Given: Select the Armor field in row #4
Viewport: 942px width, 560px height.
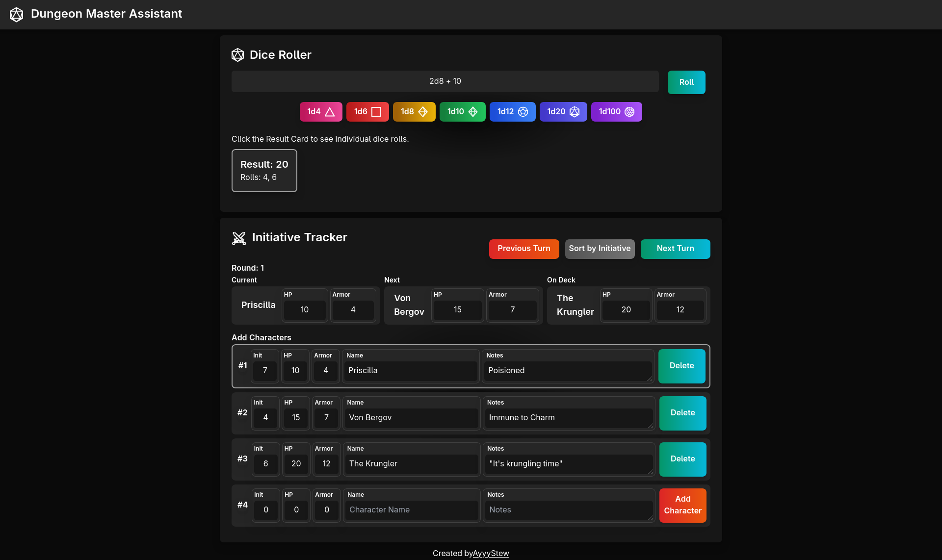Looking at the screenshot, I should [x=327, y=510].
